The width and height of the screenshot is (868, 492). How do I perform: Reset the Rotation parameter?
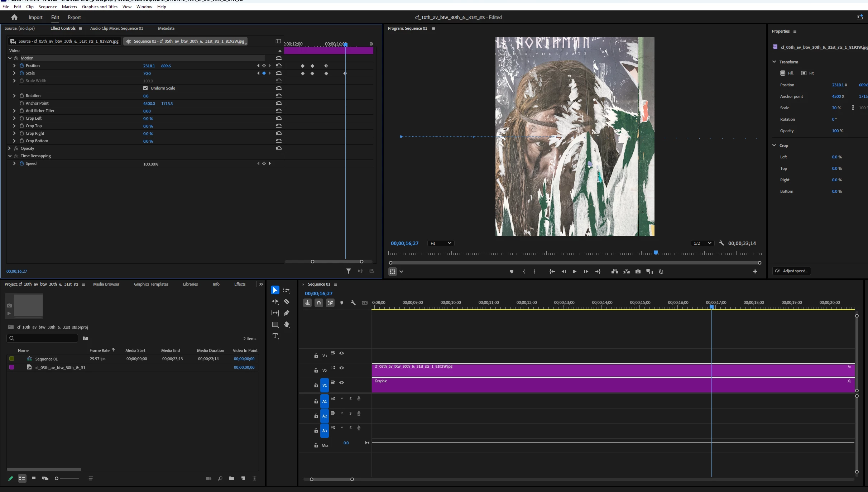pyautogui.click(x=279, y=96)
